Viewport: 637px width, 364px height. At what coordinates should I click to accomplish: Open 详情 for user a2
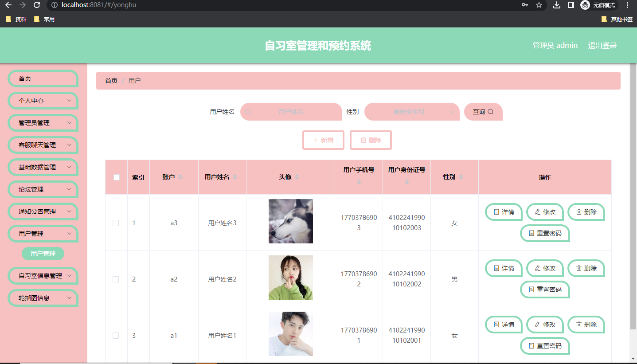tap(504, 268)
